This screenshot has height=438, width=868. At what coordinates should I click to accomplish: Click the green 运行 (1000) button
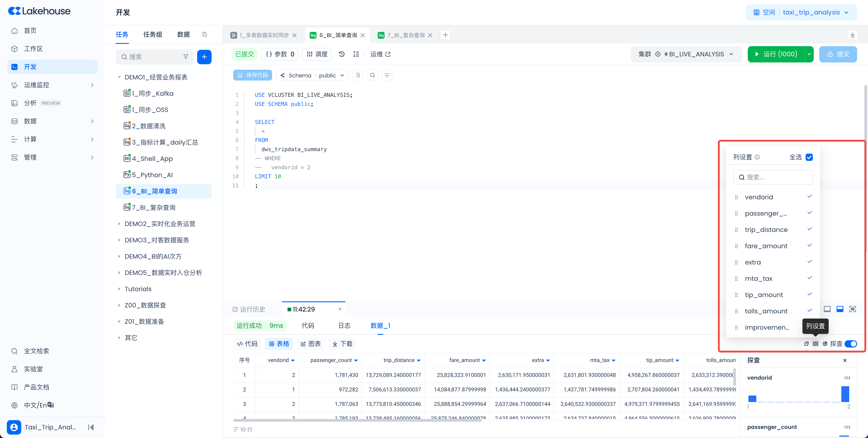776,54
